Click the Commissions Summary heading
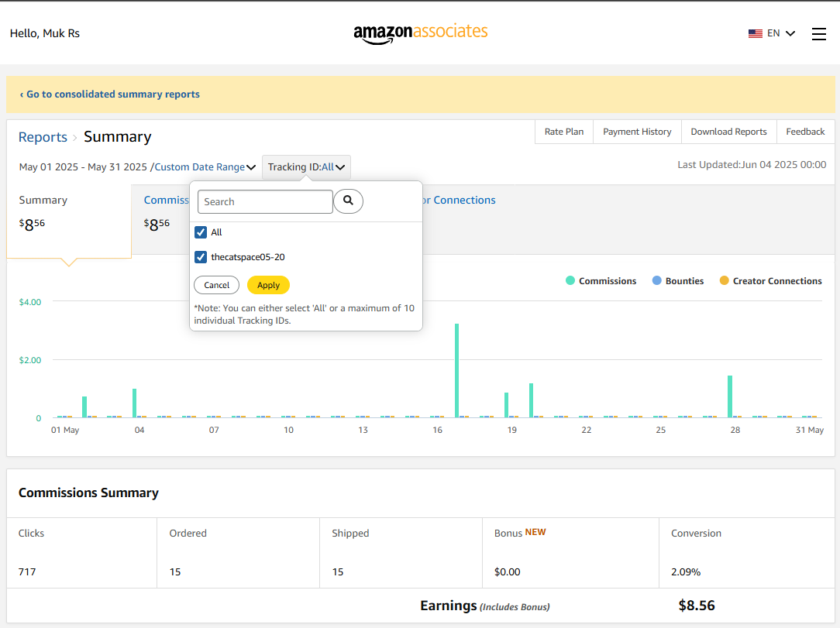The image size is (840, 628). point(88,492)
